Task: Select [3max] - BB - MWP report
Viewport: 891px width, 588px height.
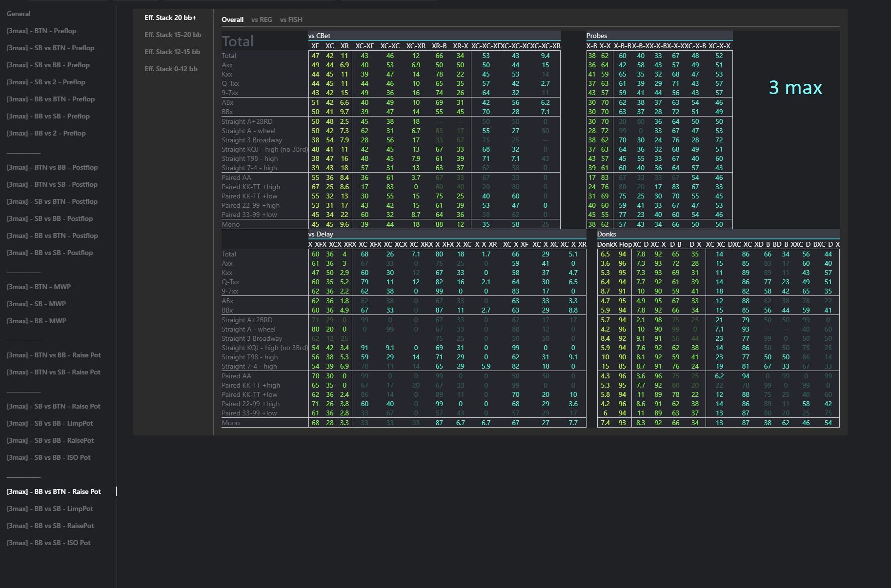Action: [36, 321]
